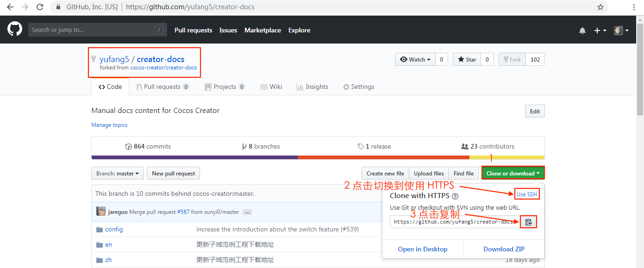644x268 pixels.
Task: Click the browser forward arrow
Action: pos(25,7)
